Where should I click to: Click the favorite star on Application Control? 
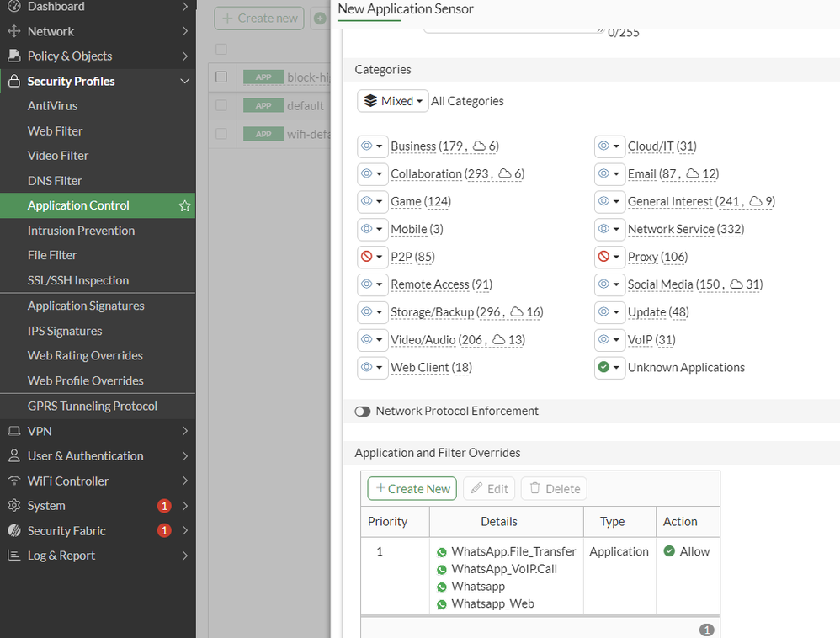(185, 205)
